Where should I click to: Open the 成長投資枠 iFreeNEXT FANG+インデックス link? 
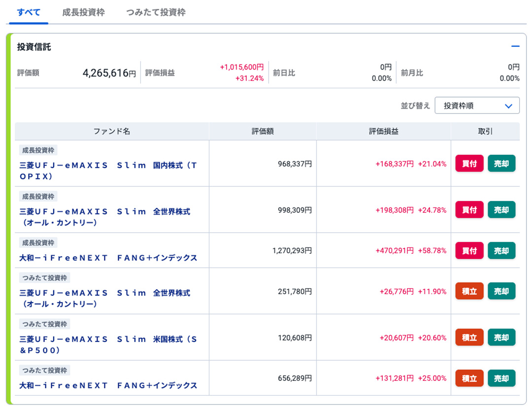coord(108,258)
